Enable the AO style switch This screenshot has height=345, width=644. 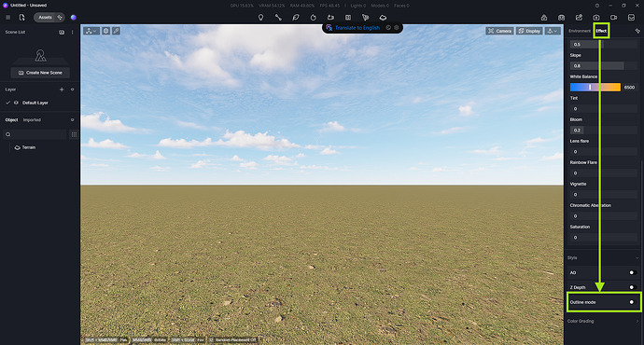pyautogui.click(x=633, y=272)
